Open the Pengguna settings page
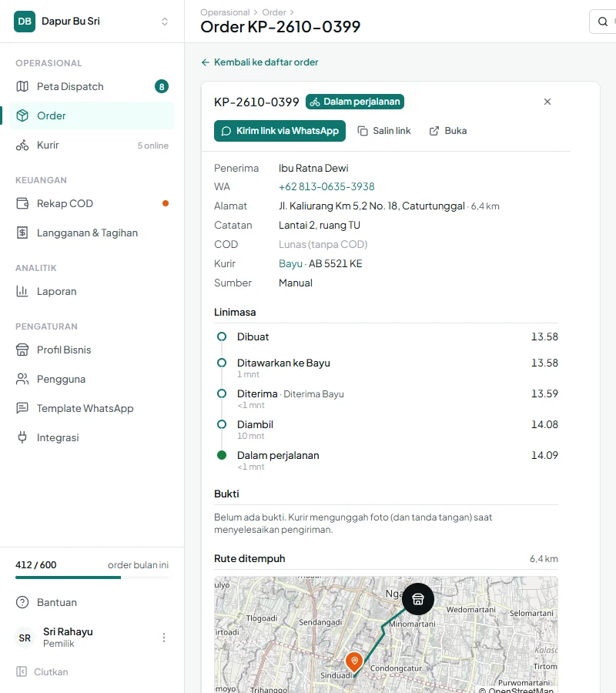The height and width of the screenshot is (693, 616). point(92,379)
